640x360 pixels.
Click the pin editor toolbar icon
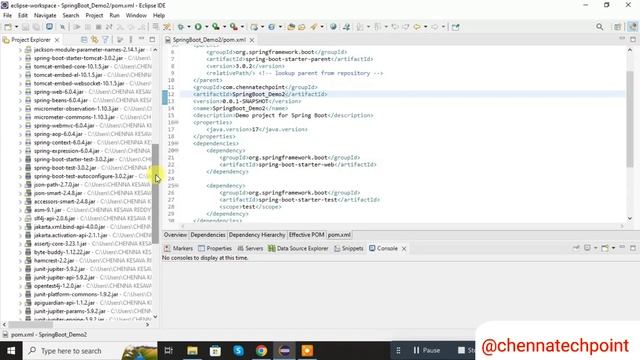coord(456,27)
